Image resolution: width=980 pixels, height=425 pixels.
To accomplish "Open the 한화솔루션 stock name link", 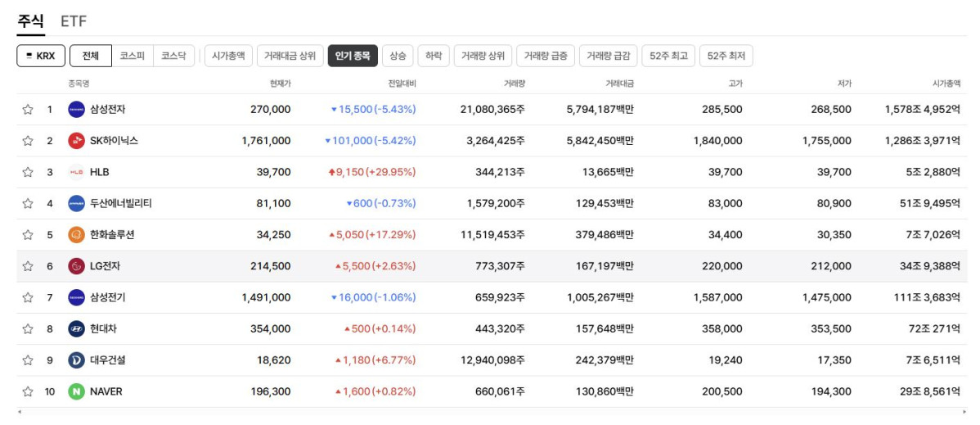I will pos(112,235).
